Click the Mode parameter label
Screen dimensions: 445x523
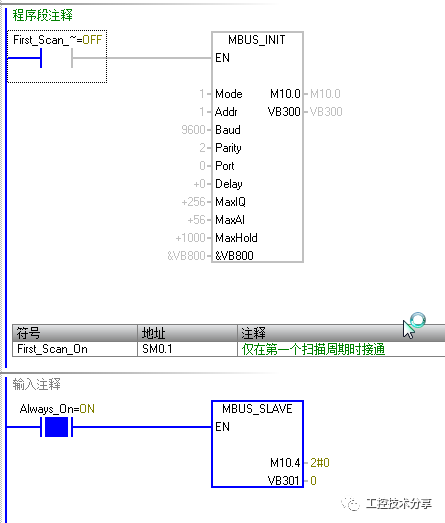(x=229, y=94)
